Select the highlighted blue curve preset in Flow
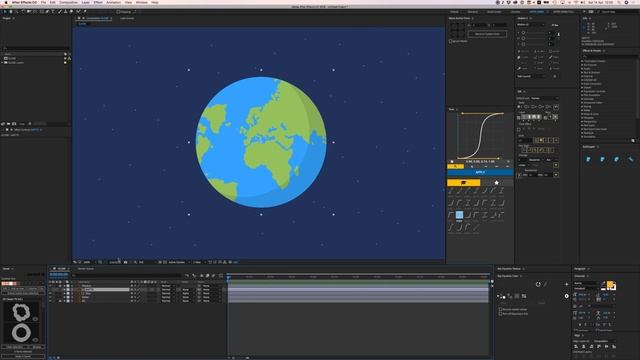 coord(459,215)
